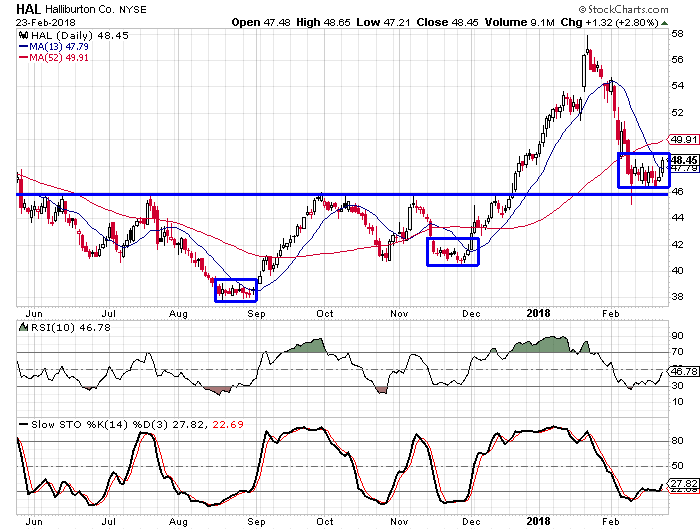
Task: Select the 23-Feb-2018 date label
Action: pos(46,22)
